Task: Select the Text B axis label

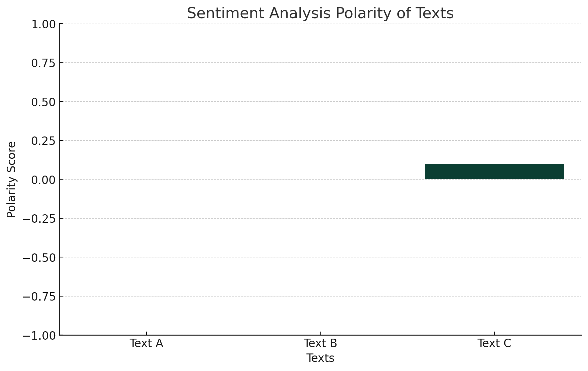Action: [x=320, y=343]
